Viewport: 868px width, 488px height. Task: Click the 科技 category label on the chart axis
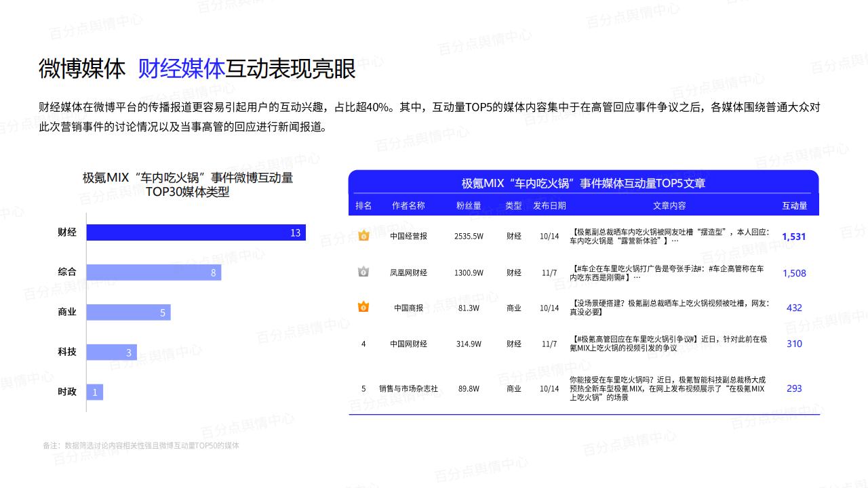click(x=67, y=352)
